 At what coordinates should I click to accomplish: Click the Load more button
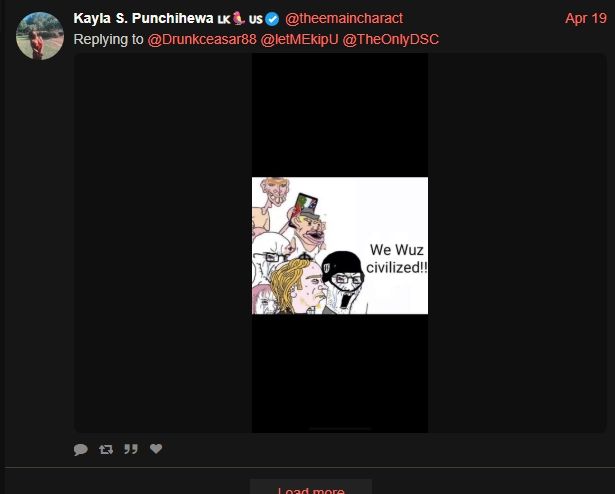[311, 489]
